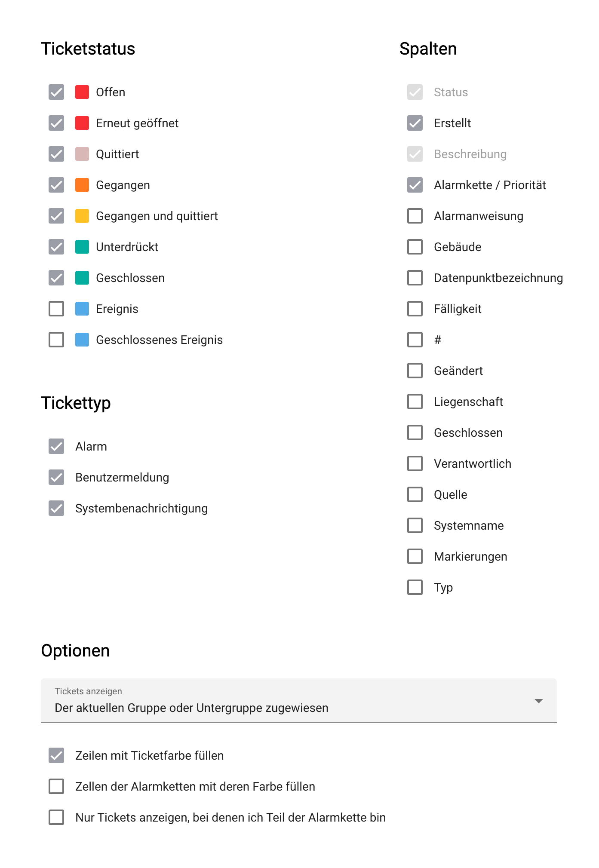Enable the Markierungen column
The width and height of the screenshot is (599, 868).
(x=415, y=556)
